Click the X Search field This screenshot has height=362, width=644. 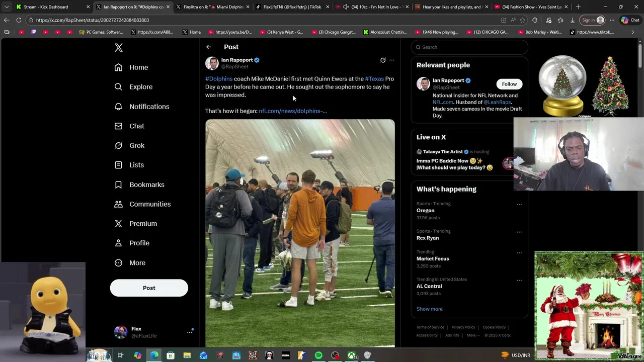(469, 47)
